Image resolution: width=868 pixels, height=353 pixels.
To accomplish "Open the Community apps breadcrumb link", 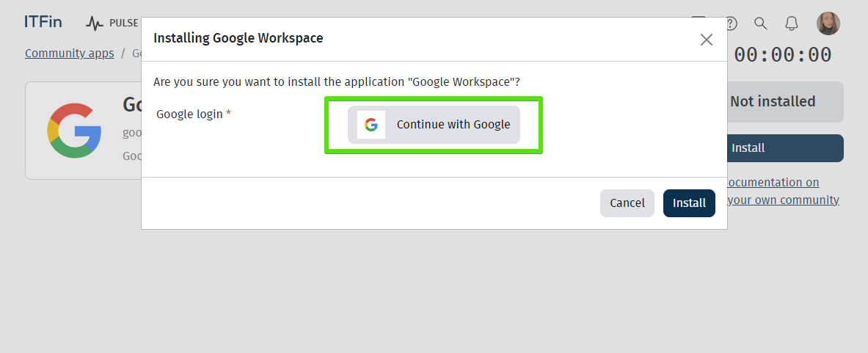I will pyautogui.click(x=69, y=53).
